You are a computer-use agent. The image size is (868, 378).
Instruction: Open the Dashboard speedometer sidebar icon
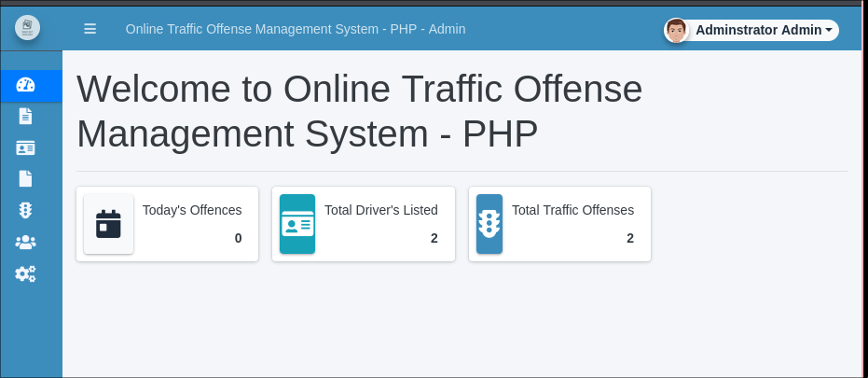point(25,85)
